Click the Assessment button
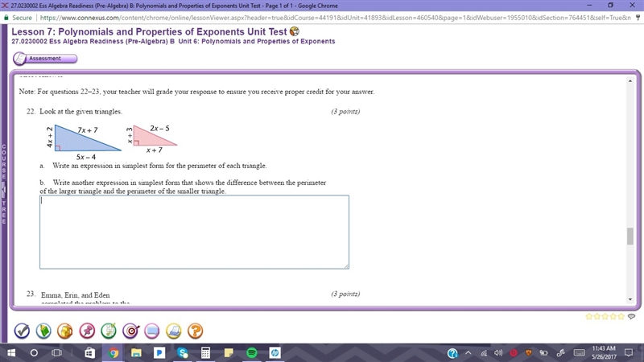644x362 pixels. [45, 59]
